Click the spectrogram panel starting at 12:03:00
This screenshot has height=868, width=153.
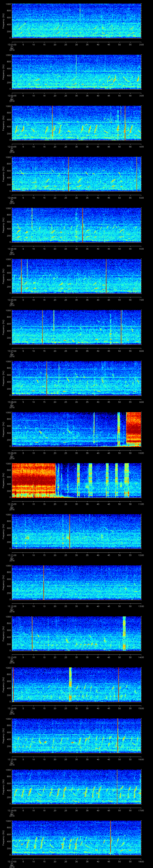[x=76, y=123]
